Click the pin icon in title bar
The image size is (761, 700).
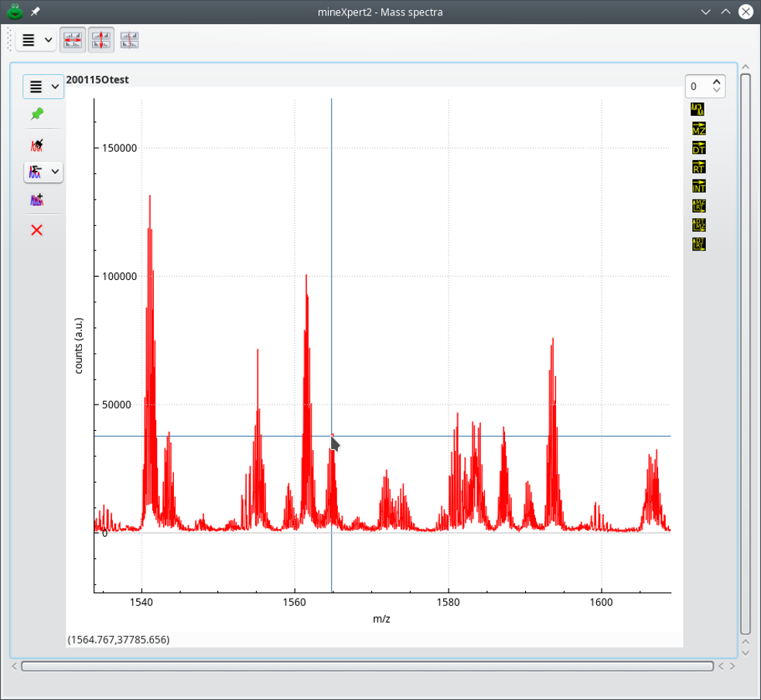(36, 12)
